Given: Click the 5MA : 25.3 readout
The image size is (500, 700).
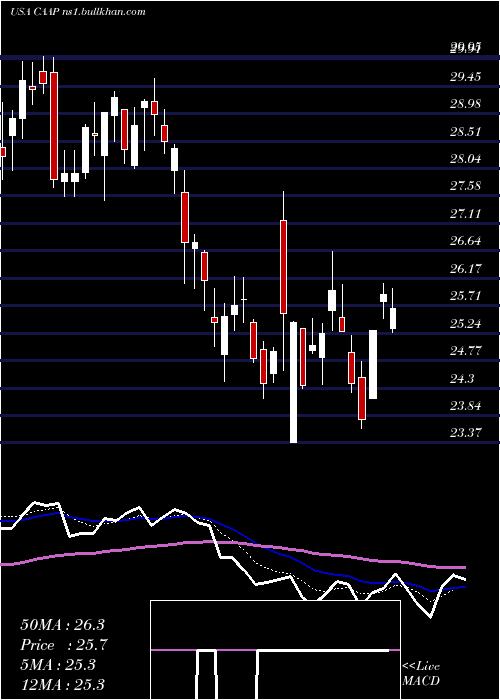Looking at the screenshot, I should click(58, 665).
